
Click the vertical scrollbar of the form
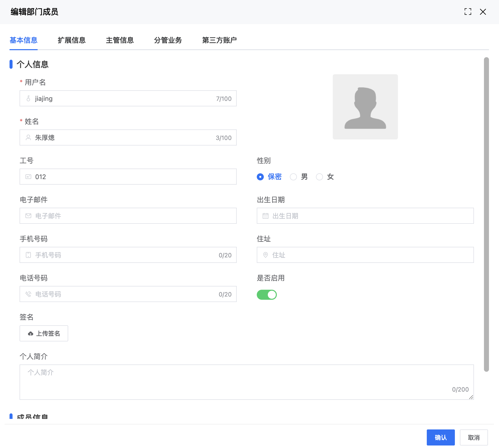[x=486, y=214]
